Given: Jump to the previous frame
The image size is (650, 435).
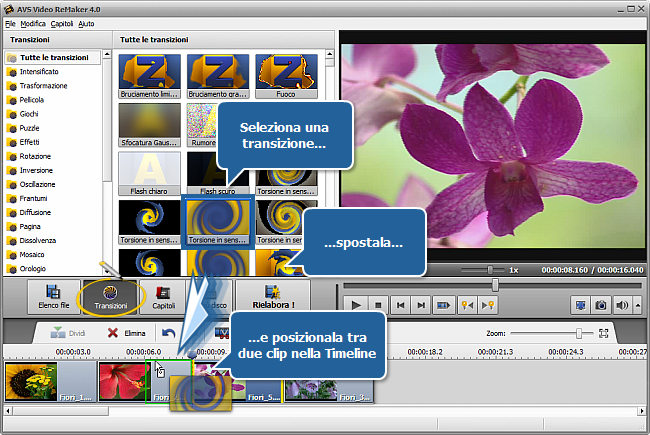Looking at the screenshot, I should coord(401,305).
